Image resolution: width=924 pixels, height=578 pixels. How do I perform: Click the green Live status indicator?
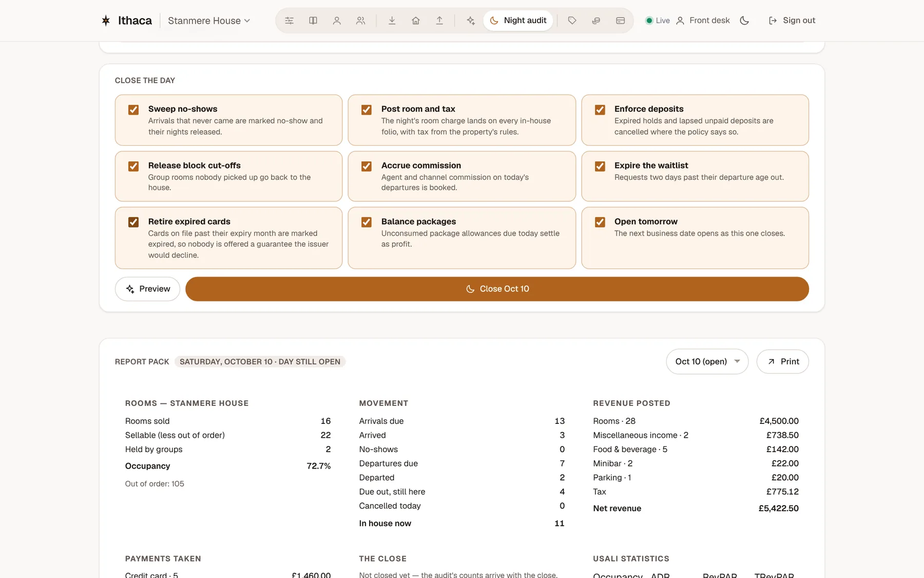[x=658, y=21]
